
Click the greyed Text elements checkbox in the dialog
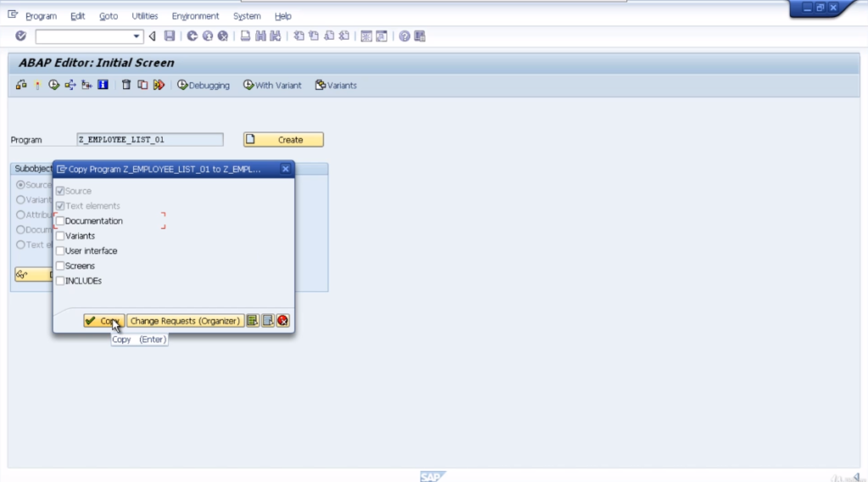click(x=60, y=206)
